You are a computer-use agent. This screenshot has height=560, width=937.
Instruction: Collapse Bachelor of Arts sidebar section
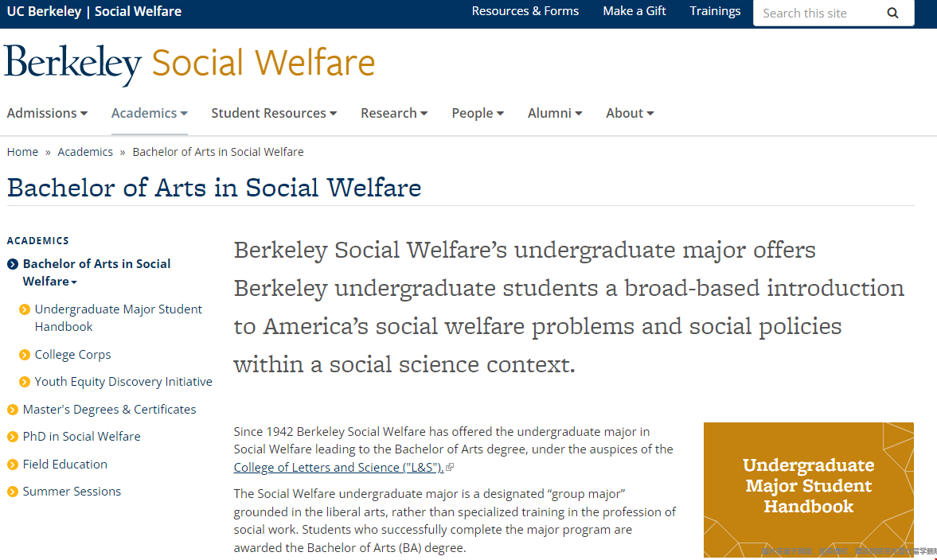coord(74,282)
